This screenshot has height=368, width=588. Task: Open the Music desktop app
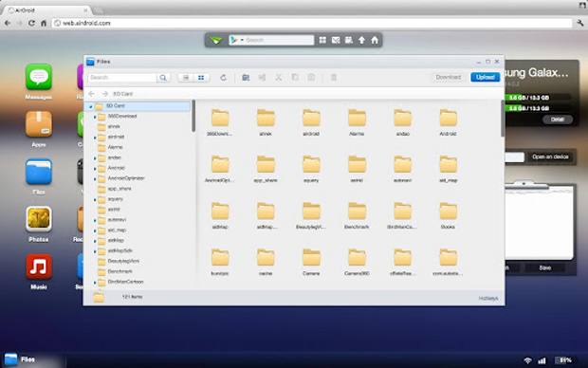(x=39, y=272)
